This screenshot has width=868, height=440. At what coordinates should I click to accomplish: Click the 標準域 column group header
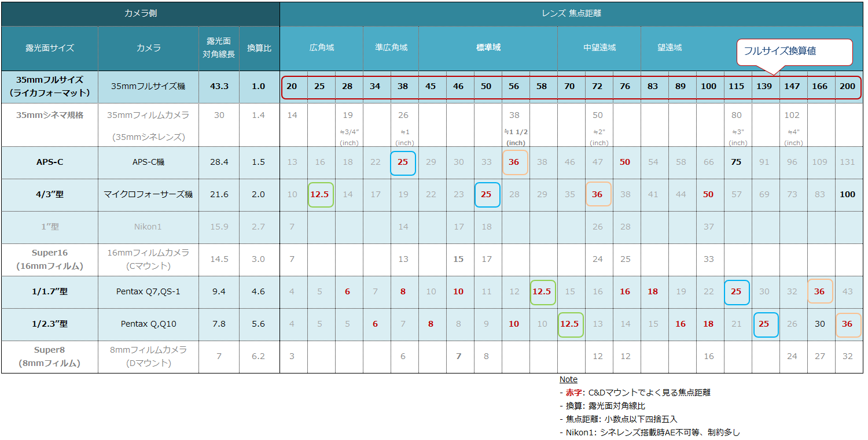pyautogui.click(x=488, y=47)
